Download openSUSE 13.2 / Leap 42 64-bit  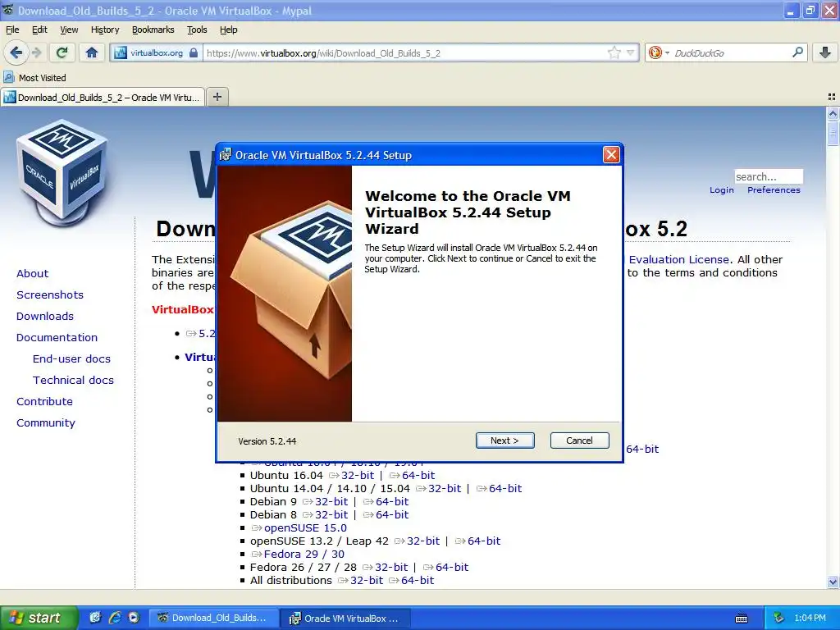pos(484,541)
